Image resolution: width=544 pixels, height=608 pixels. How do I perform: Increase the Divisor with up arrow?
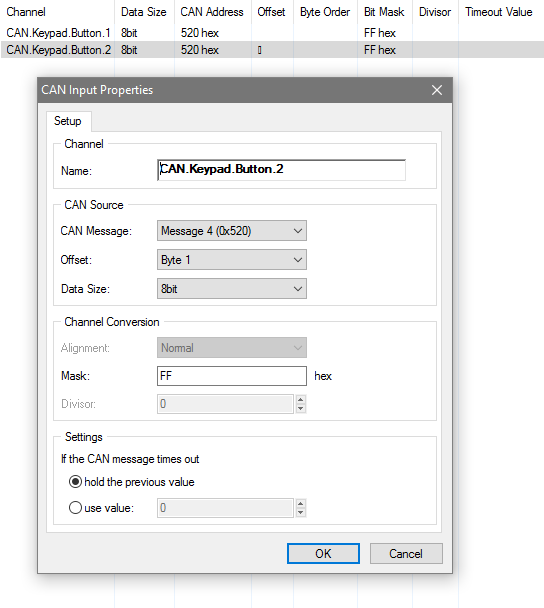pos(300,400)
